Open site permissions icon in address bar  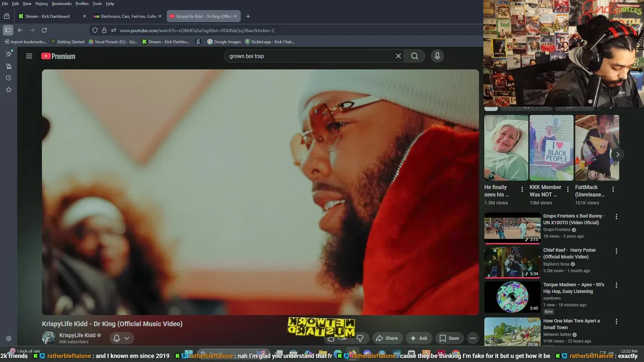[114, 30]
